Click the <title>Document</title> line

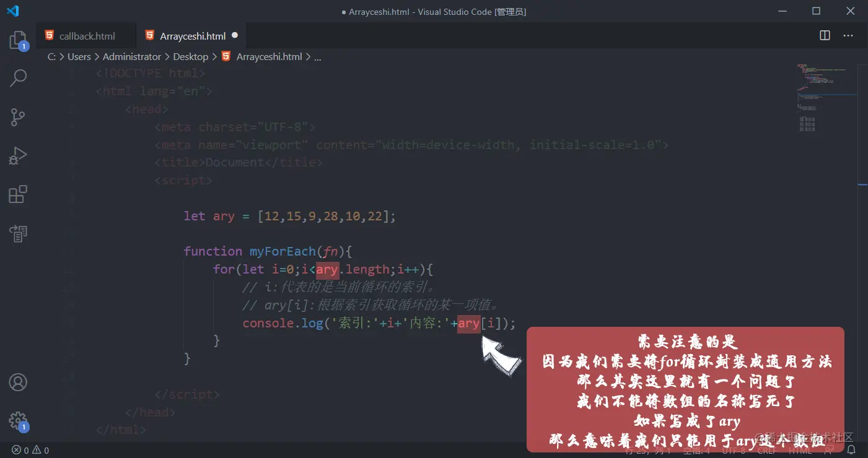(x=239, y=162)
